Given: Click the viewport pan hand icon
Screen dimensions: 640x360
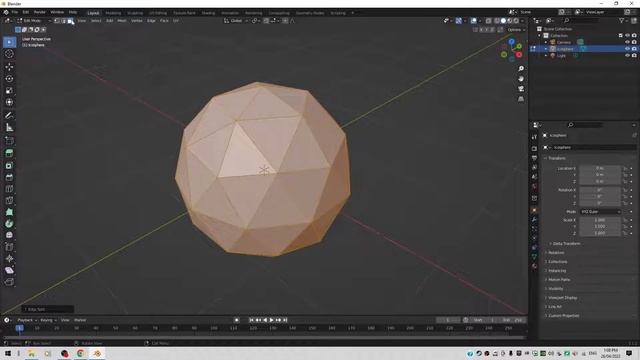Looking at the screenshot, I should (x=521, y=79).
